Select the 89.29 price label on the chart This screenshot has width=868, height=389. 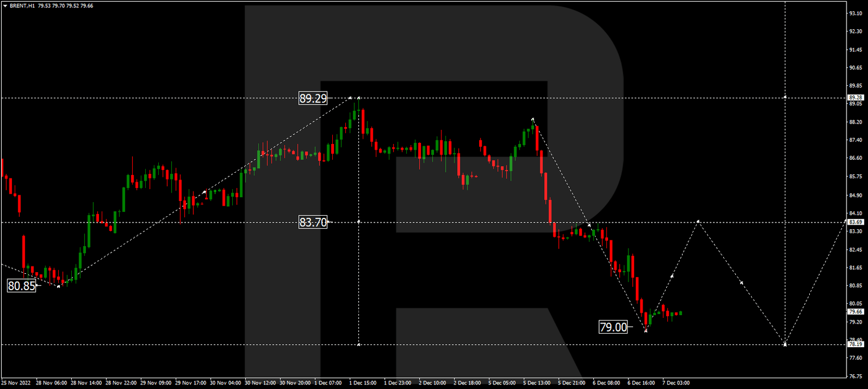point(313,98)
